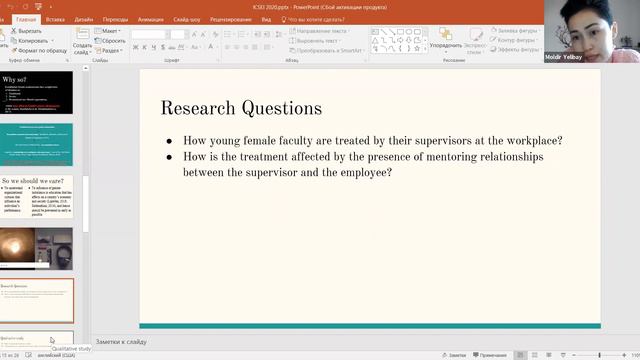Select the Down Arrow shape

[409, 40]
